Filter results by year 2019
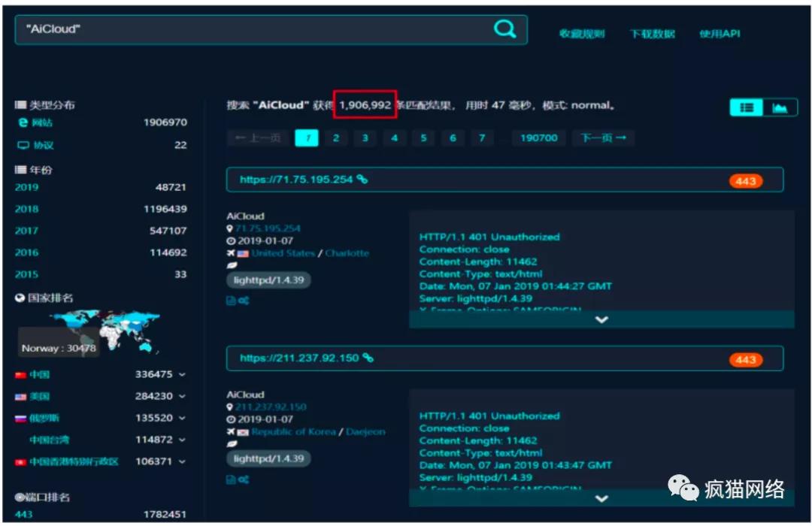The image size is (812, 526). [x=26, y=187]
